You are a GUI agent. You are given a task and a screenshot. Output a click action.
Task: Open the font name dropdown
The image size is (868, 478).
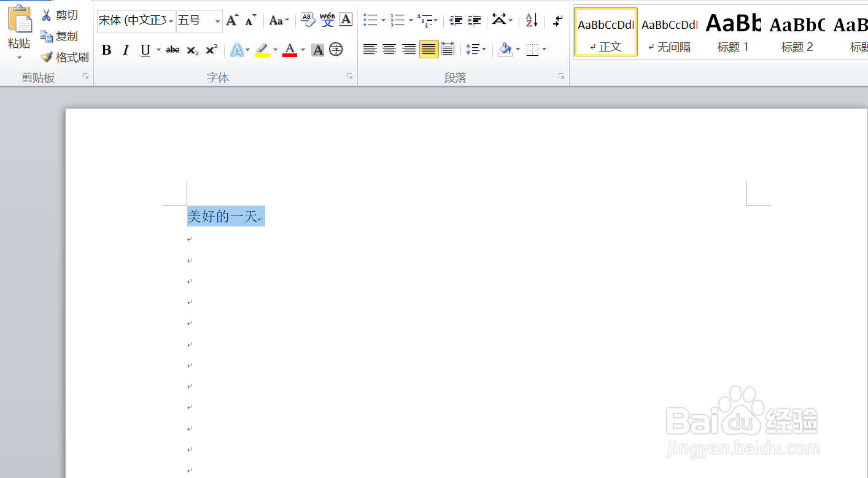point(171,20)
